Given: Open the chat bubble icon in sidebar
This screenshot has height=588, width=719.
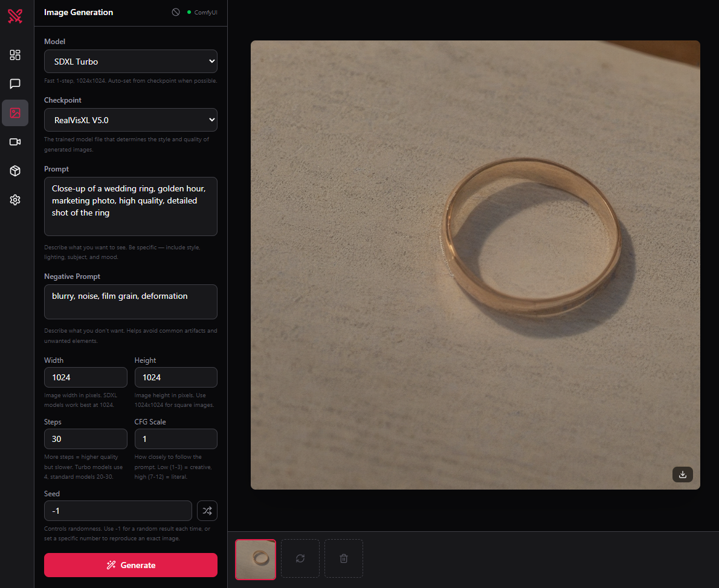Looking at the screenshot, I should click(15, 84).
